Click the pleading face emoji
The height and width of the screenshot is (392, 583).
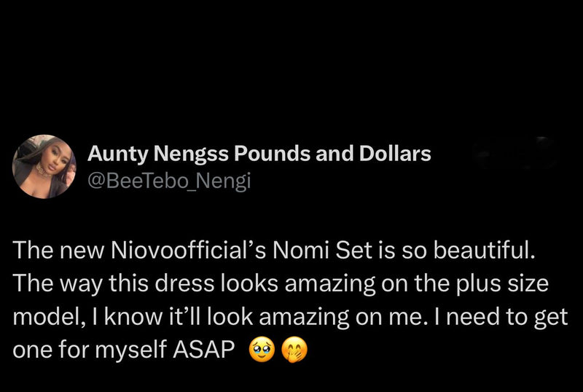[x=261, y=350]
